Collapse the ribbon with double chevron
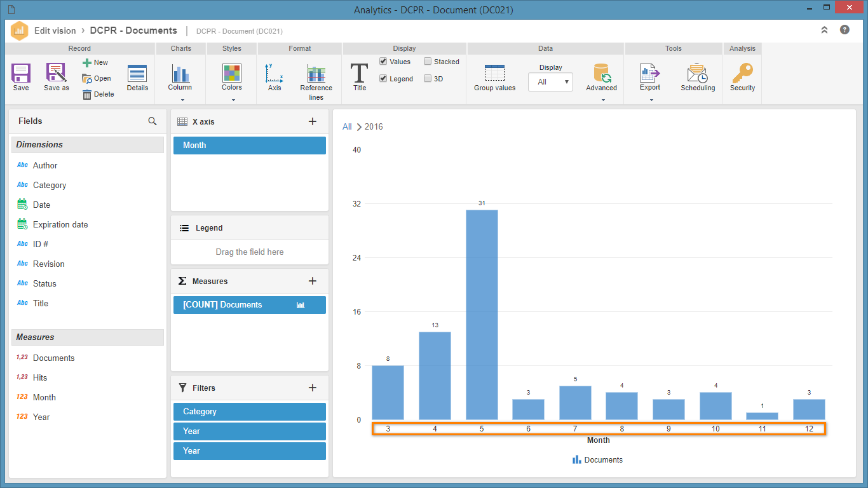868x488 pixels. click(x=824, y=30)
